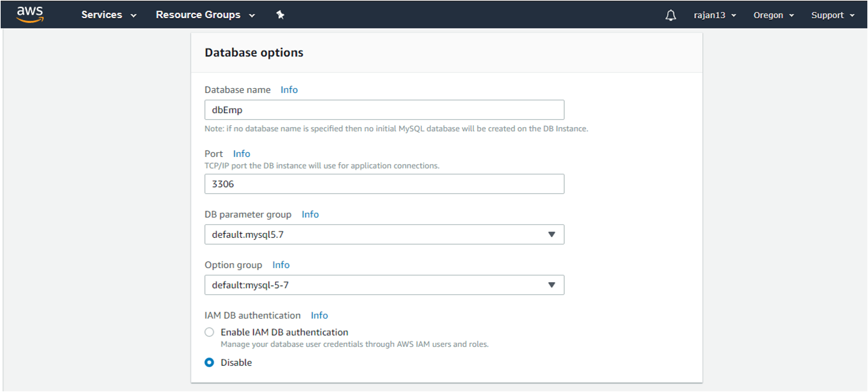Screen dimensions: 868x392
Task: Click Info beside DB parameter group
Action: (x=310, y=214)
